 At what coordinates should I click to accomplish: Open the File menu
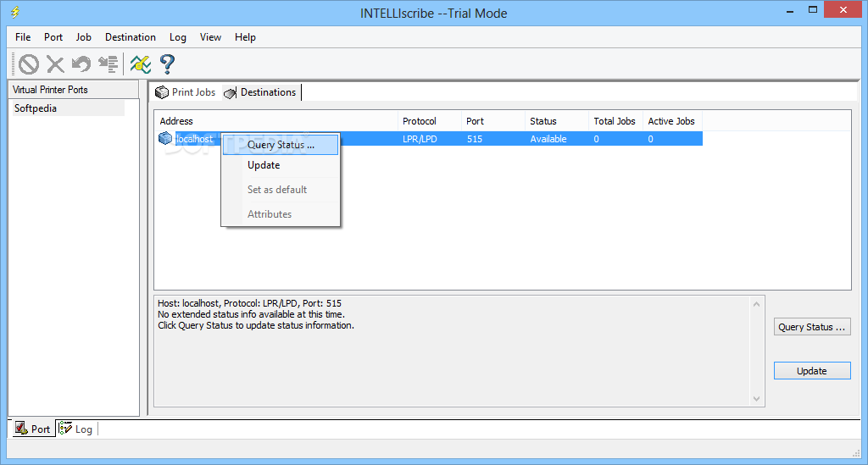click(23, 37)
